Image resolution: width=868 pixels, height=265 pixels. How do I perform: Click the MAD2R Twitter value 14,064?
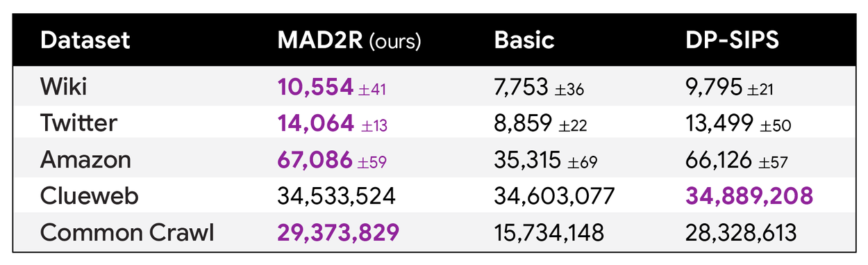(315, 124)
